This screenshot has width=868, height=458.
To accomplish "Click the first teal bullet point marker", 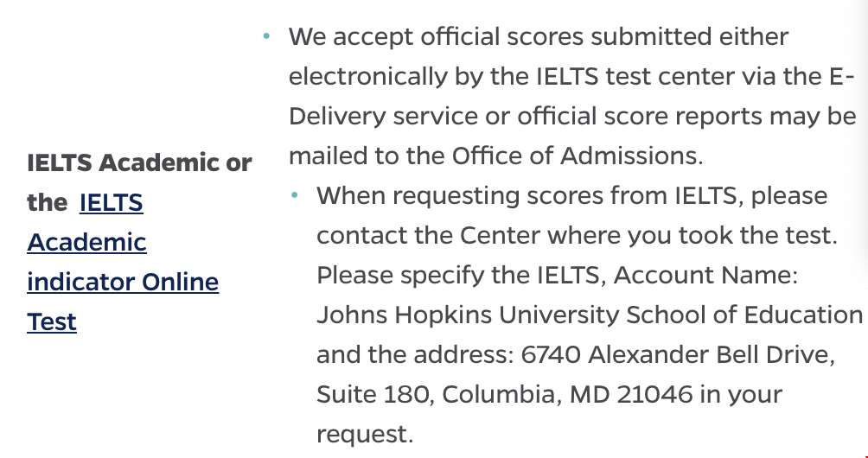I will point(267,36).
